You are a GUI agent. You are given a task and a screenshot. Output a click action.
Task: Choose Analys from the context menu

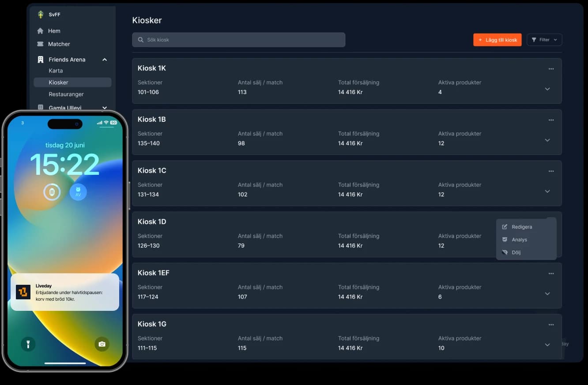[519, 240]
